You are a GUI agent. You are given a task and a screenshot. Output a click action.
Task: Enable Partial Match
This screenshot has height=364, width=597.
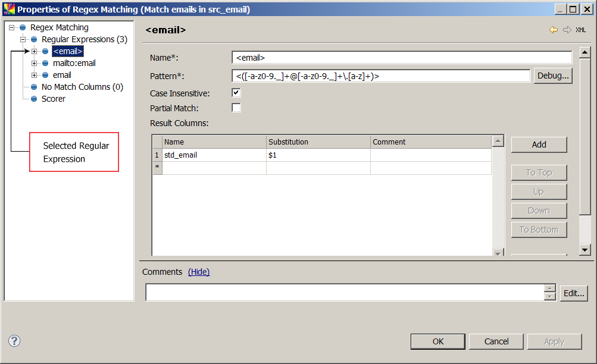pyautogui.click(x=236, y=108)
